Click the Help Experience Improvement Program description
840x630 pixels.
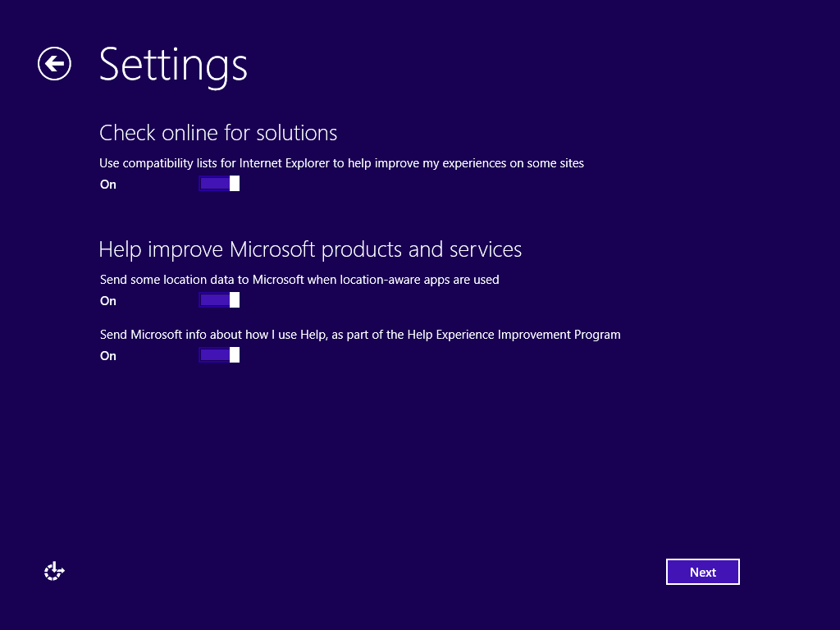360,335
